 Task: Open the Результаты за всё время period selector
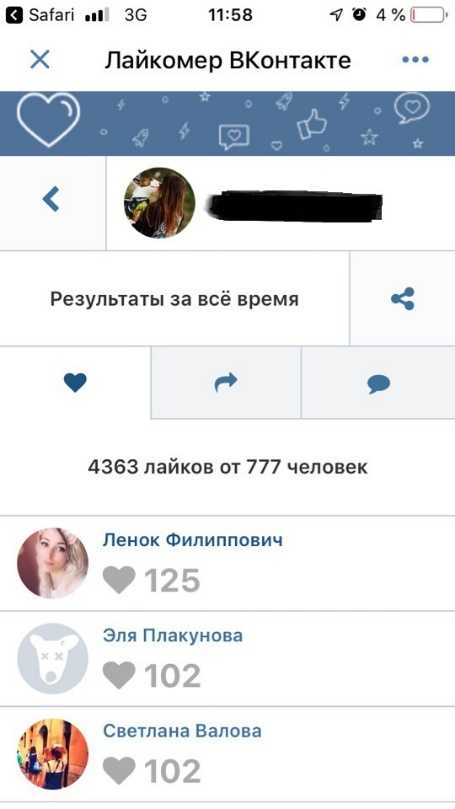click(174, 299)
